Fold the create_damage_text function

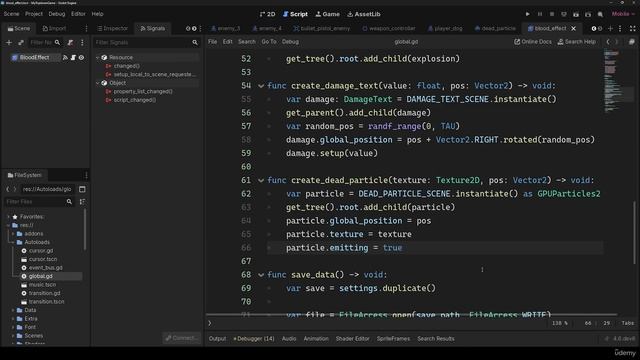(x=261, y=86)
